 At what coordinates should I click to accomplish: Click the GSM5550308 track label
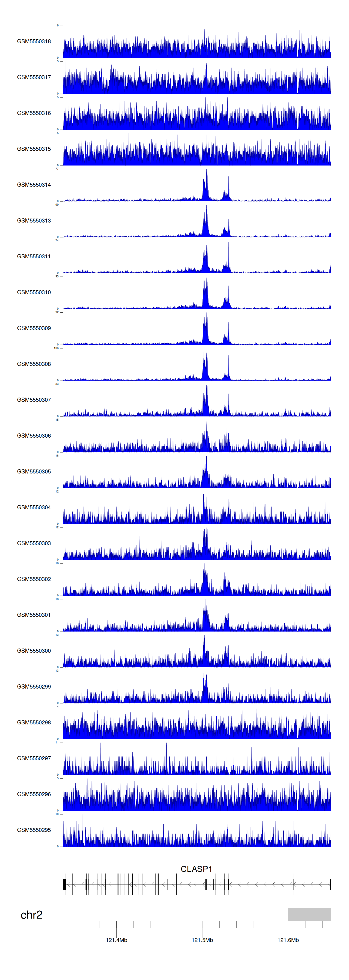pos(34,364)
